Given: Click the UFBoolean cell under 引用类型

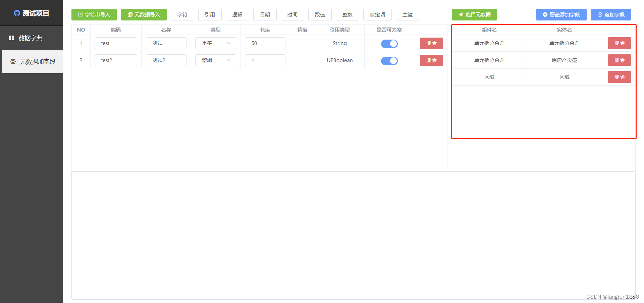Looking at the screenshot, I should pos(339,60).
